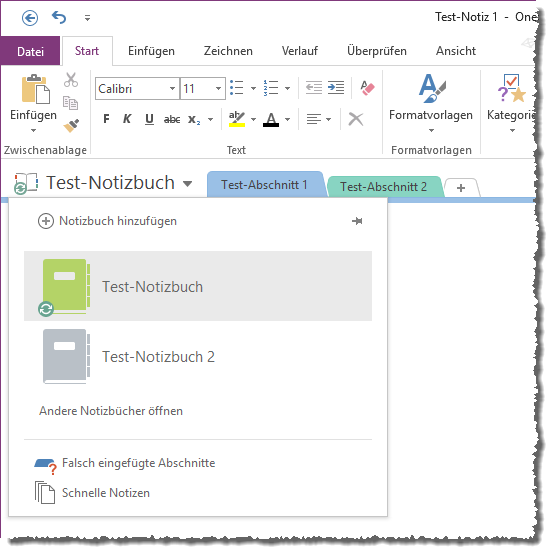Open the Zeichnen ribbon tab

(228, 51)
